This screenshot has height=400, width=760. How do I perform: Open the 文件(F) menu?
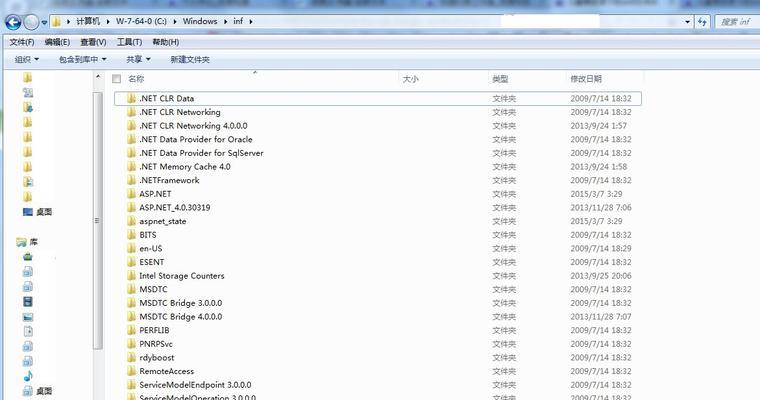pyautogui.click(x=22, y=42)
